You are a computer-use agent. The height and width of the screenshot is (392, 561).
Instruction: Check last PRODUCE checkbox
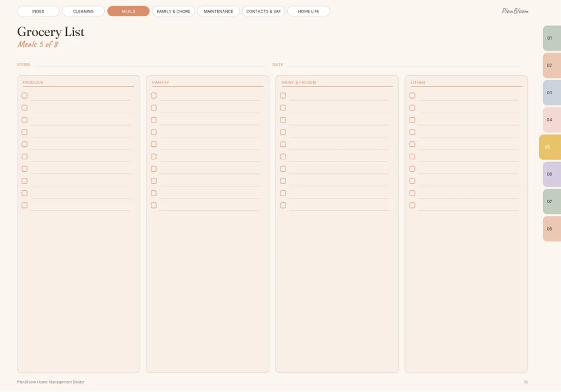[x=24, y=205]
